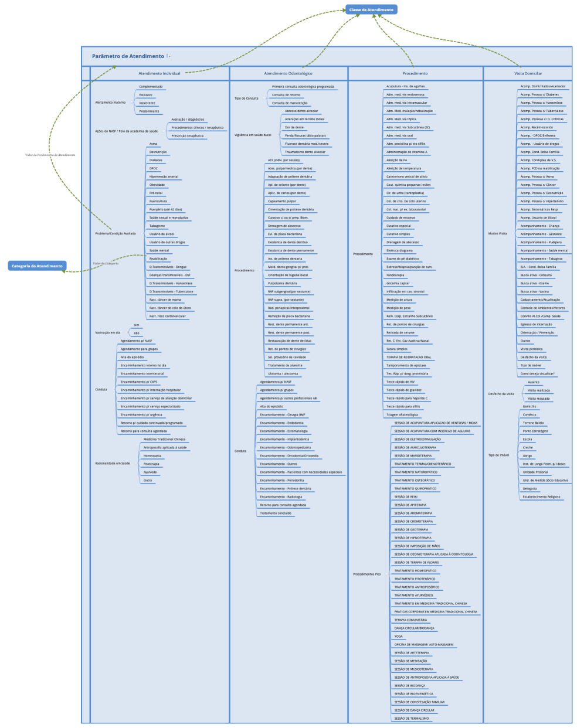Screen dimensions: 577x728
Task: Select the Eletrocardiograma topic
Action: (x=399, y=250)
